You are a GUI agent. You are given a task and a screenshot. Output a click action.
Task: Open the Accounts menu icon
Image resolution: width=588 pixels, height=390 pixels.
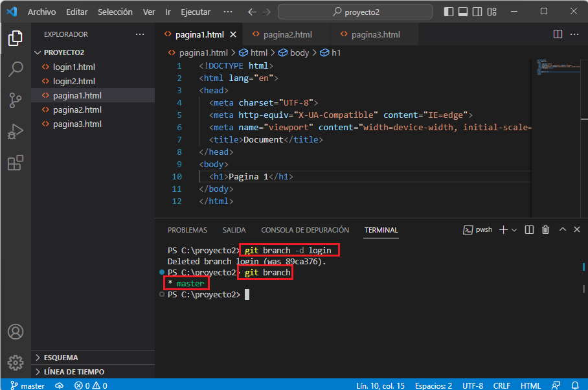[16, 332]
